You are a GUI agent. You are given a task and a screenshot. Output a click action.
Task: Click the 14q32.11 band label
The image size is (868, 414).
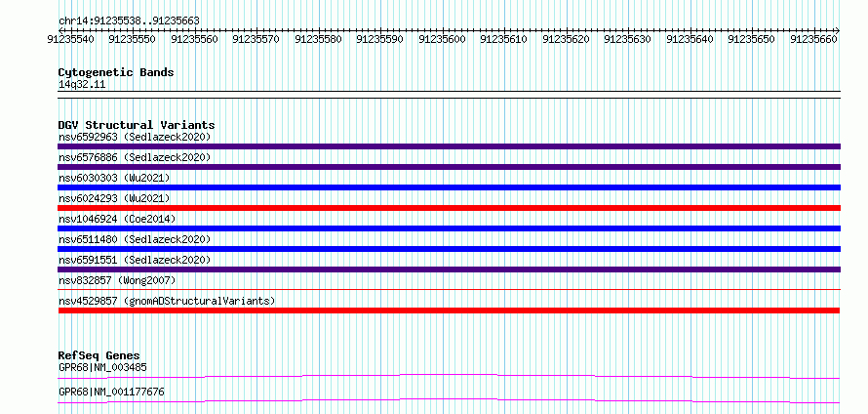[82, 85]
